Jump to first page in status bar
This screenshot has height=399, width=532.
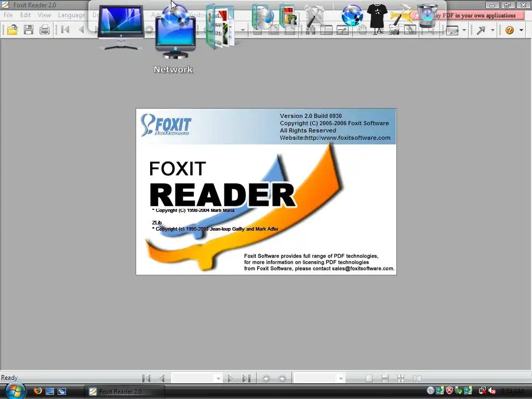tap(146, 378)
